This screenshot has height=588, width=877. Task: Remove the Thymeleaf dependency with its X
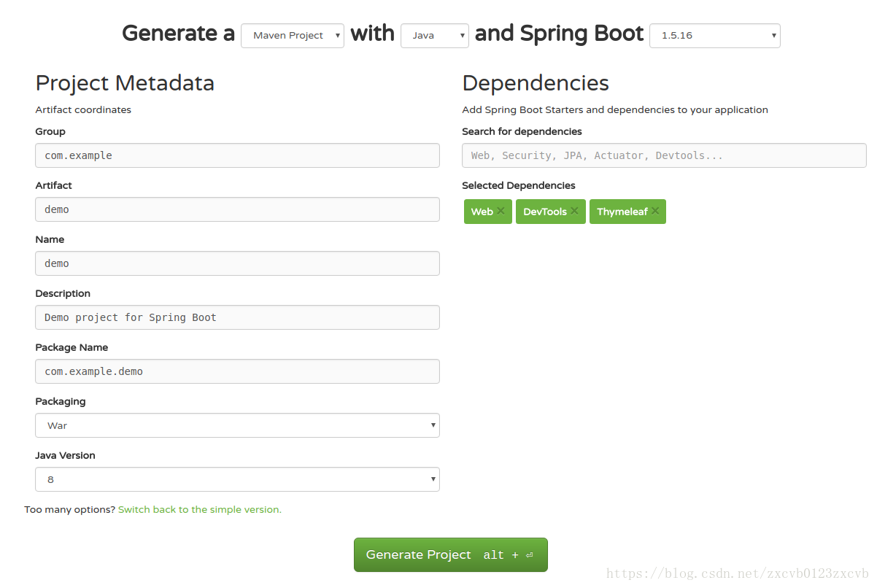pos(655,212)
